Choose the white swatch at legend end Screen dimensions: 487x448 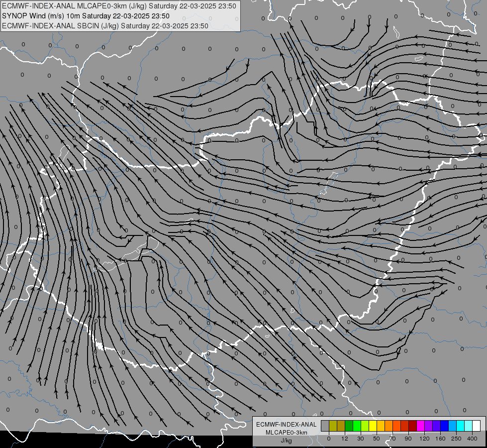pos(476,426)
